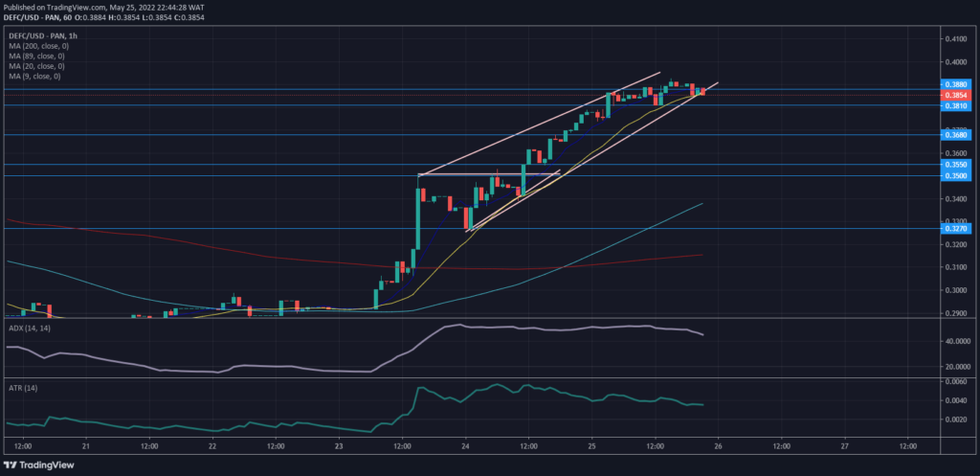Click the 0.3000 price axis tick
Viewport: 980px width, 476px height.
coord(956,290)
